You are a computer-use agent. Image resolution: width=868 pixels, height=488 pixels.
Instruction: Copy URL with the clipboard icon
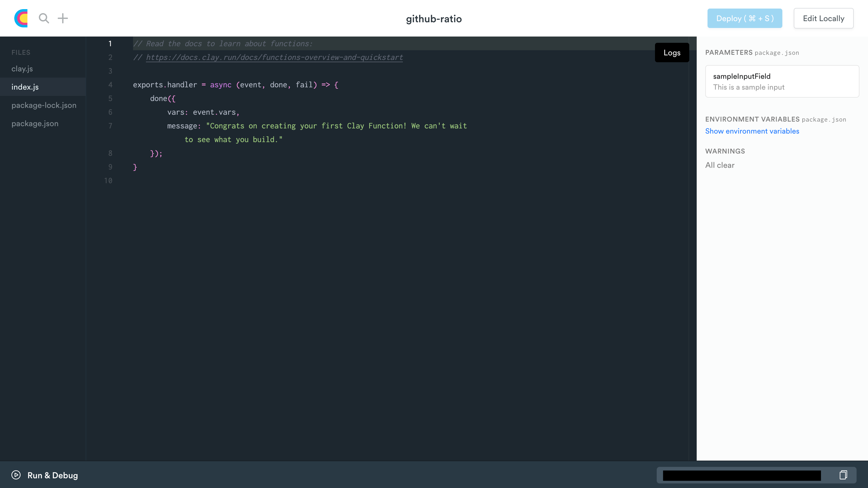coord(843,475)
